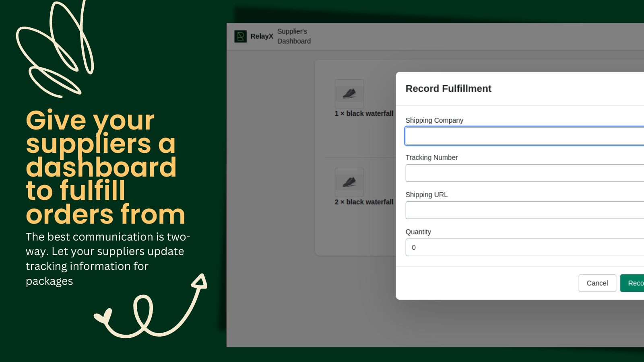Select the "1 × black waterfall" item text
This screenshot has width=644, height=362.
click(364, 113)
